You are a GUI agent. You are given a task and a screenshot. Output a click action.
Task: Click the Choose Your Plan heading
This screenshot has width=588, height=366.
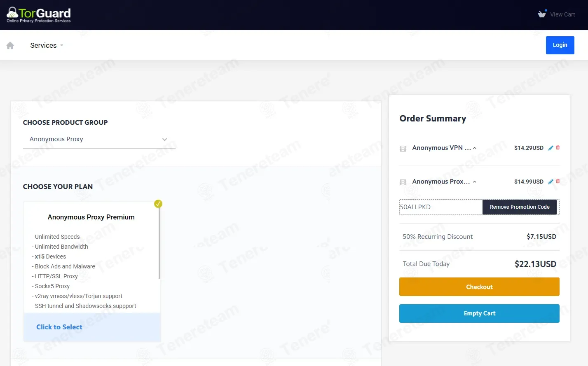click(x=58, y=186)
